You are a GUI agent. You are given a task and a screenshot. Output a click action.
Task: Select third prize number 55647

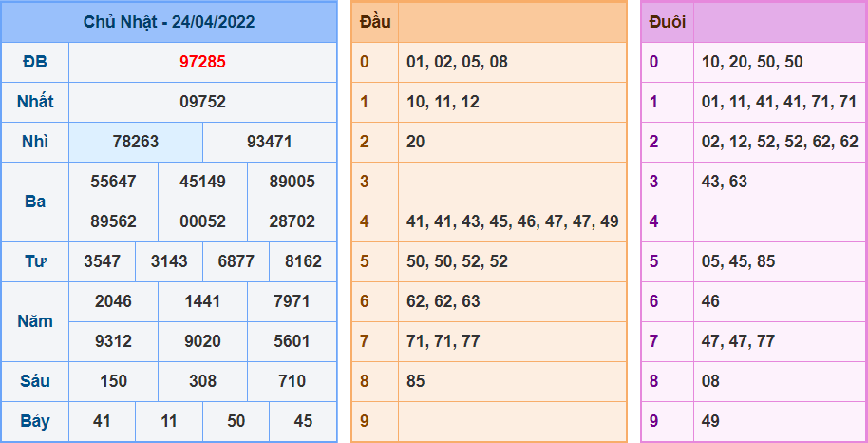pyautogui.click(x=113, y=182)
